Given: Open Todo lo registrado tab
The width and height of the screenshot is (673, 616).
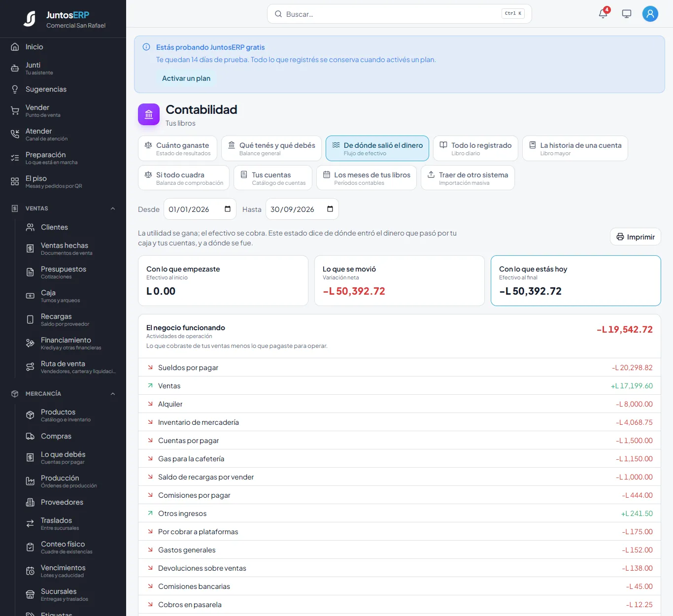Looking at the screenshot, I should pos(475,148).
